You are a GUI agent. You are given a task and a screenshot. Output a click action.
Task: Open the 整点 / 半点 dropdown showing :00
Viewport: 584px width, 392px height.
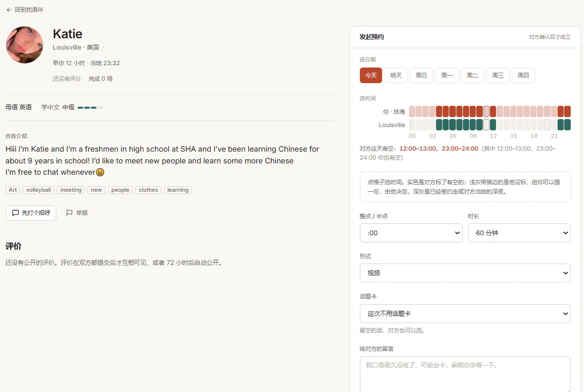pyautogui.click(x=411, y=233)
